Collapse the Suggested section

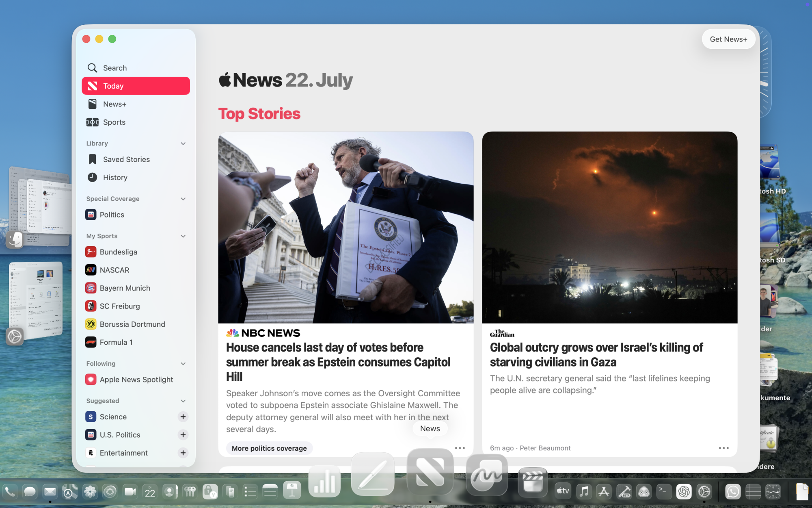(183, 401)
